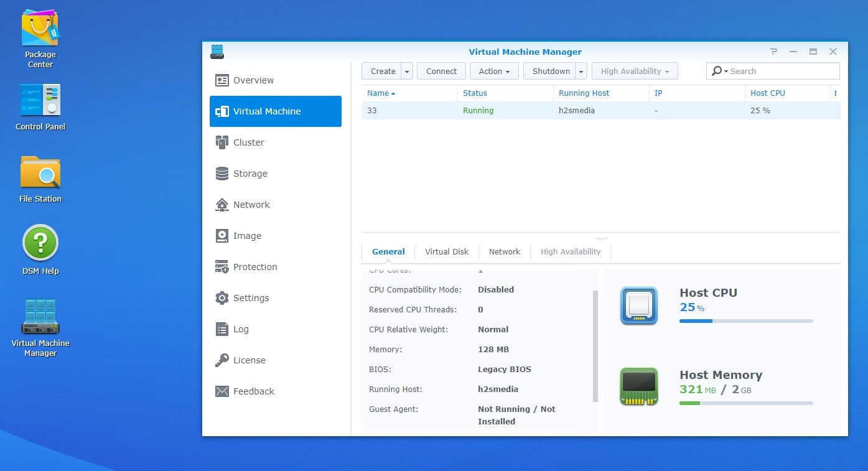The image size is (868, 471).
Task: Open Storage section in sidebar
Action: point(250,174)
